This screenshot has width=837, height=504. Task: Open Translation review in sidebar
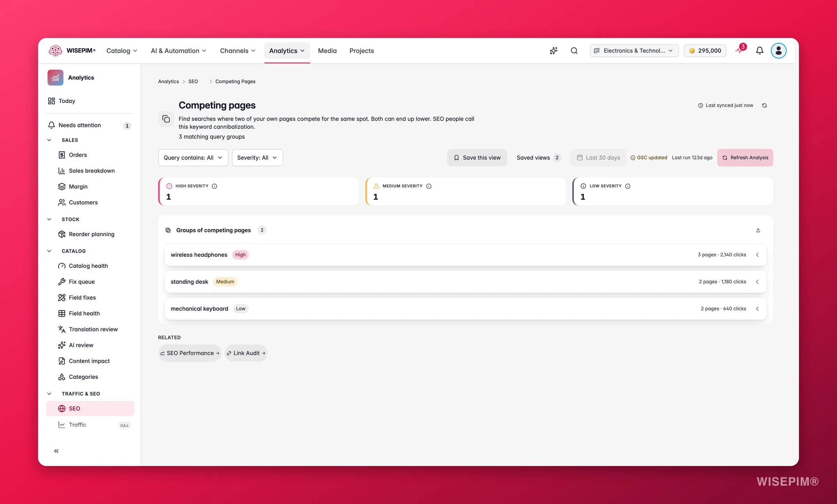pos(90,329)
